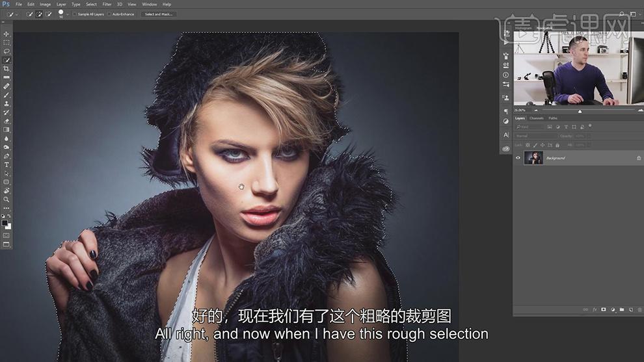Select the Eraser tool

point(6,121)
